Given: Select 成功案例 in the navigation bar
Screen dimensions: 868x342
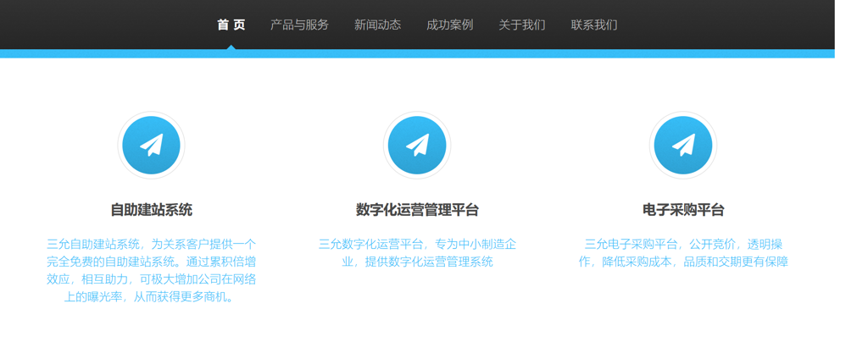Looking at the screenshot, I should click(x=449, y=25).
